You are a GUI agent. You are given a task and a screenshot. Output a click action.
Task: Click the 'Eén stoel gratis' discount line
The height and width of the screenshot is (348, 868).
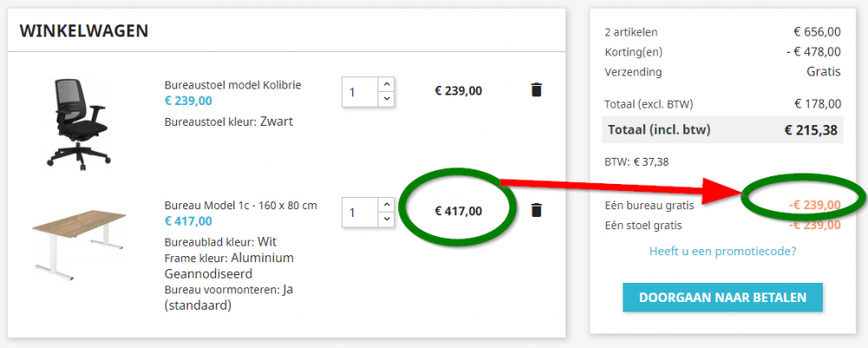pos(643,225)
